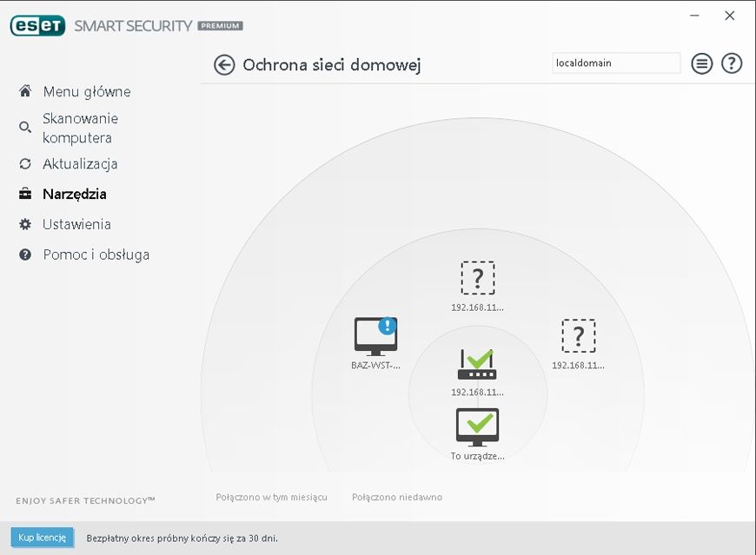Click the router's 192.168.11... label
Viewport: 756px width, 555px height.
tap(477, 393)
